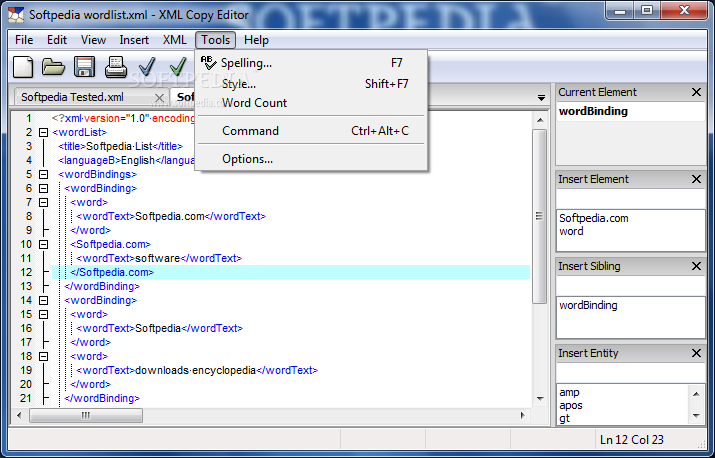Open the Edit menu
Image resolution: width=715 pixels, height=458 pixels.
point(57,40)
